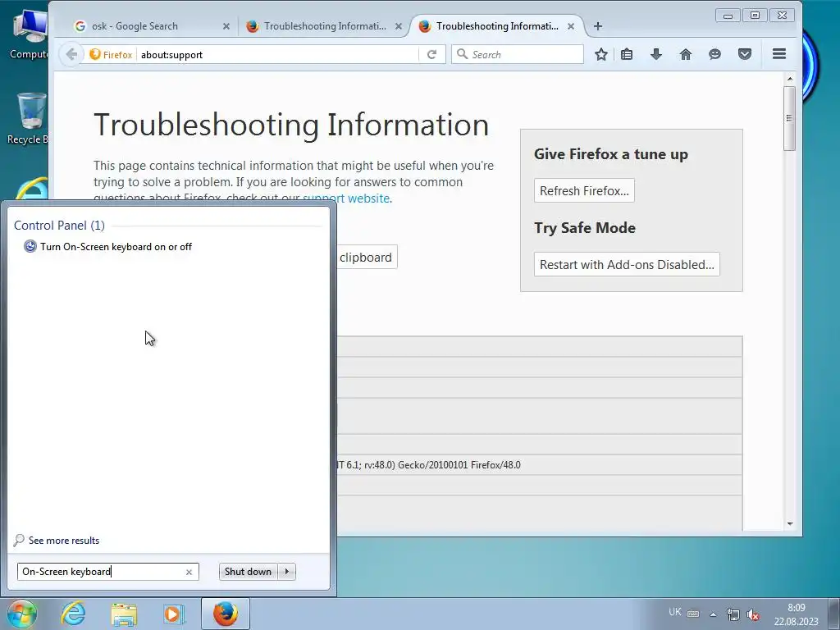Open the support website link
The width and height of the screenshot is (840, 630).
click(346, 199)
